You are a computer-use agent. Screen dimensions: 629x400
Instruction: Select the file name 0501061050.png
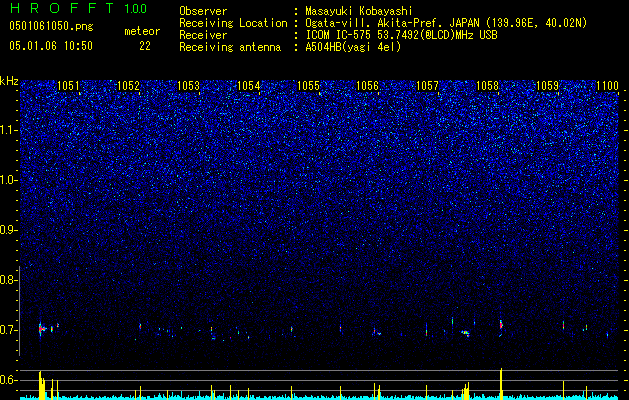[x=51, y=26]
